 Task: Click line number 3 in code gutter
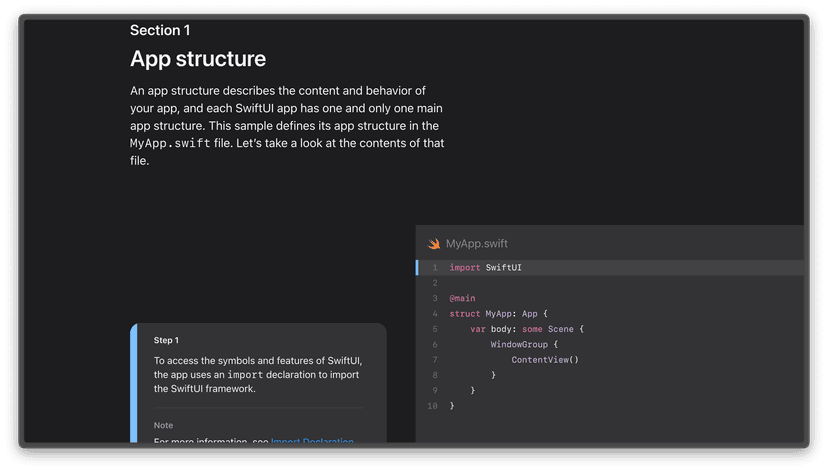coord(434,298)
